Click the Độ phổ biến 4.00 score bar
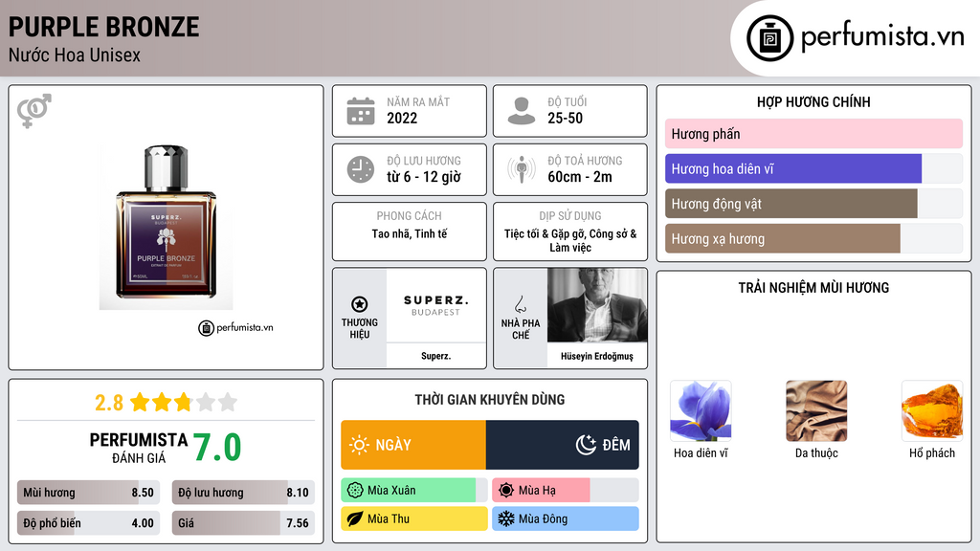Screen dimensions: 980x551 point(88,523)
